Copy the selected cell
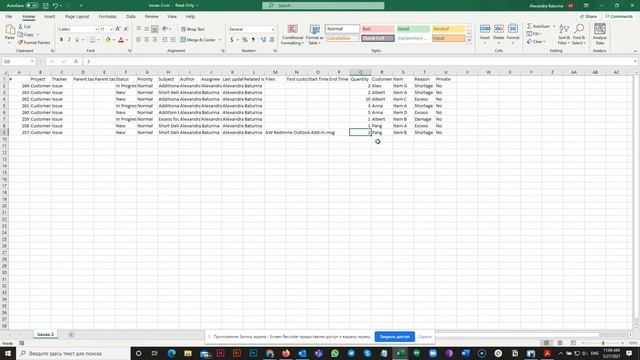 pos(26,35)
